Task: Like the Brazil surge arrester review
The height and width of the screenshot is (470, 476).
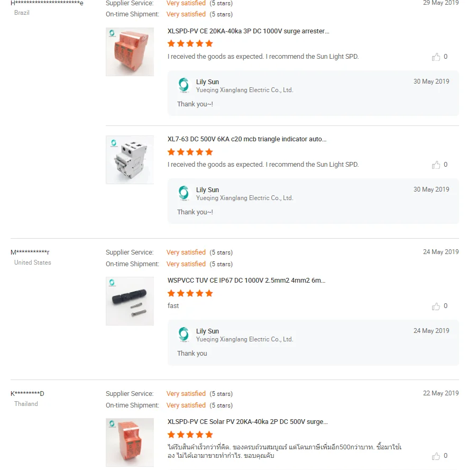Action: [x=436, y=57]
